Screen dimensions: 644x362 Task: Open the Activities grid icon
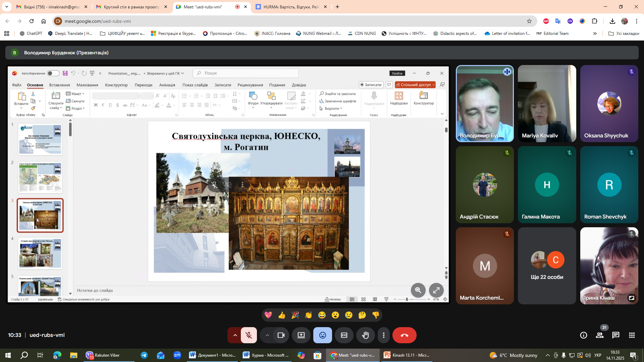(632, 335)
